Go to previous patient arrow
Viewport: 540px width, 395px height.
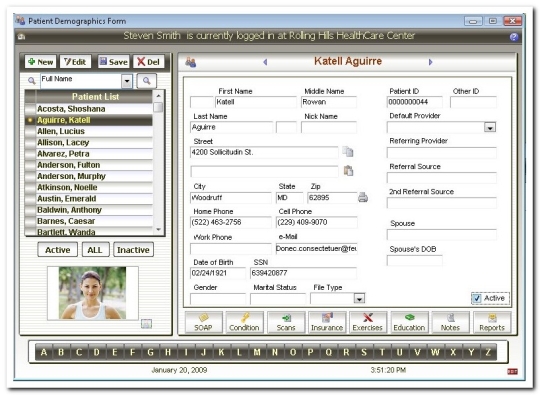(x=265, y=62)
